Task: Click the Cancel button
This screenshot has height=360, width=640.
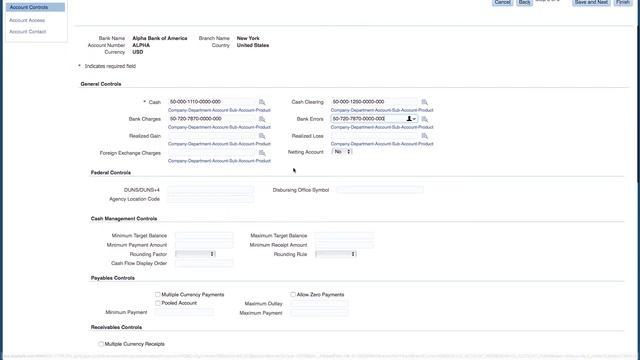Action: click(502, 2)
